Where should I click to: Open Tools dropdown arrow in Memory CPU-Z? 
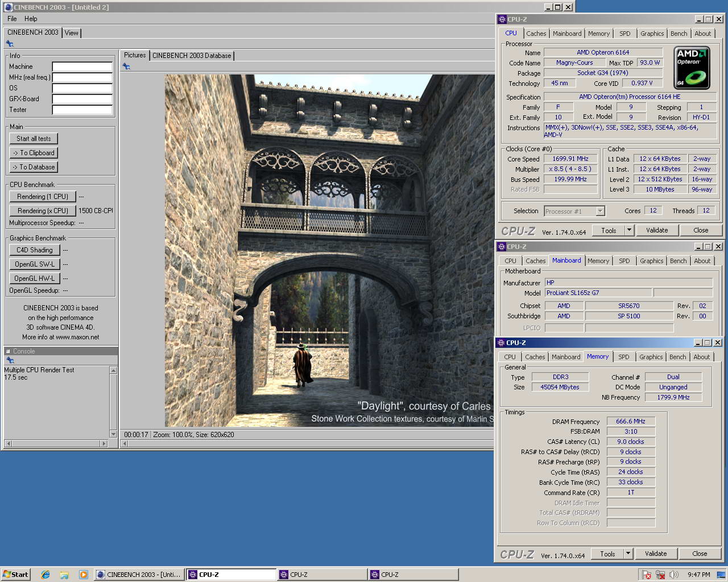click(x=628, y=554)
